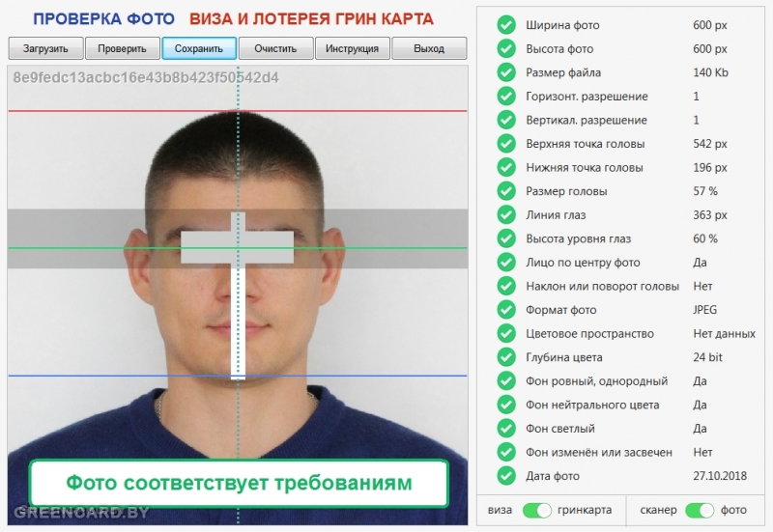Screen dimensions: 773x532
Task: Click the check icon for Нижняя точка головы
Action: [506, 167]
